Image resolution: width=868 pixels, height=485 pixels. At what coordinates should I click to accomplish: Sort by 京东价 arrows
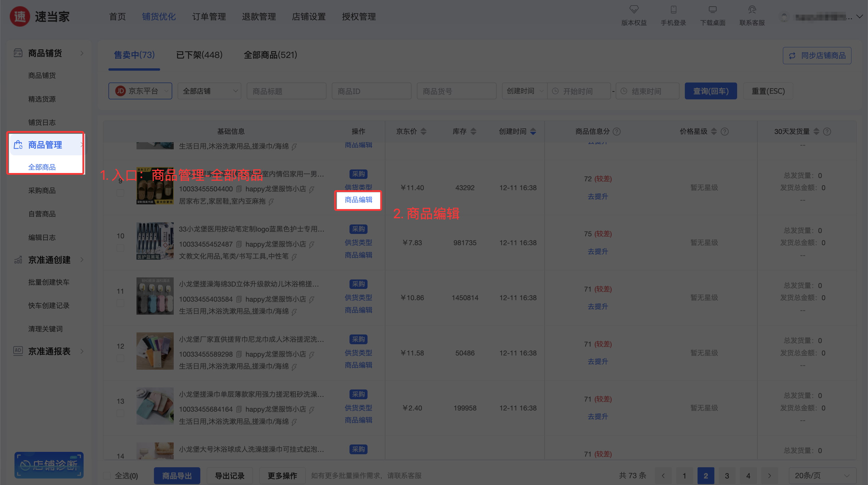[x=424, y=132]
